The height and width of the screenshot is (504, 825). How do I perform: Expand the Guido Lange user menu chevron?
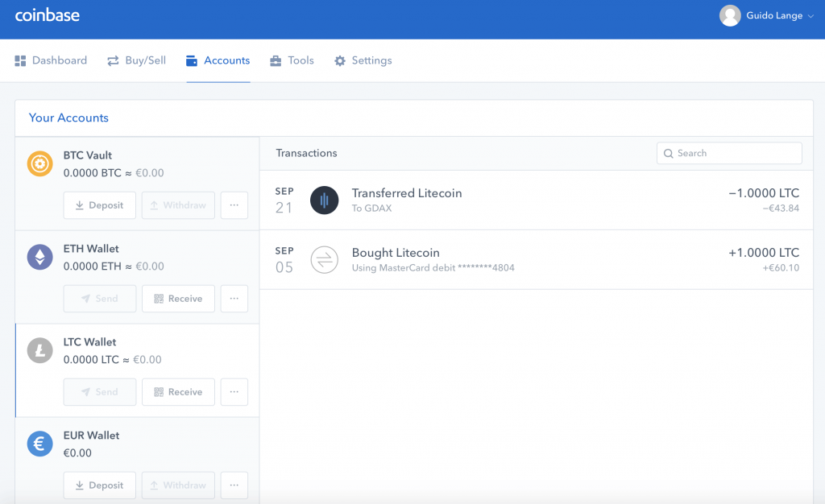click(810, 16)
